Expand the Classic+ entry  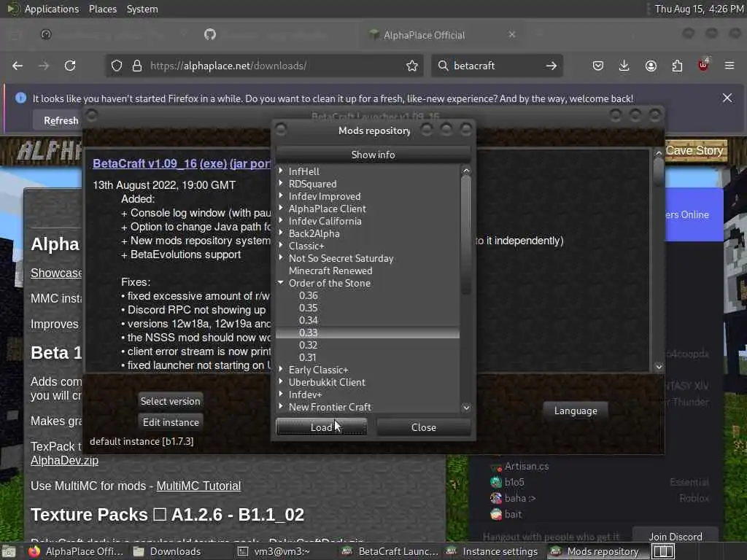[281, 245]
